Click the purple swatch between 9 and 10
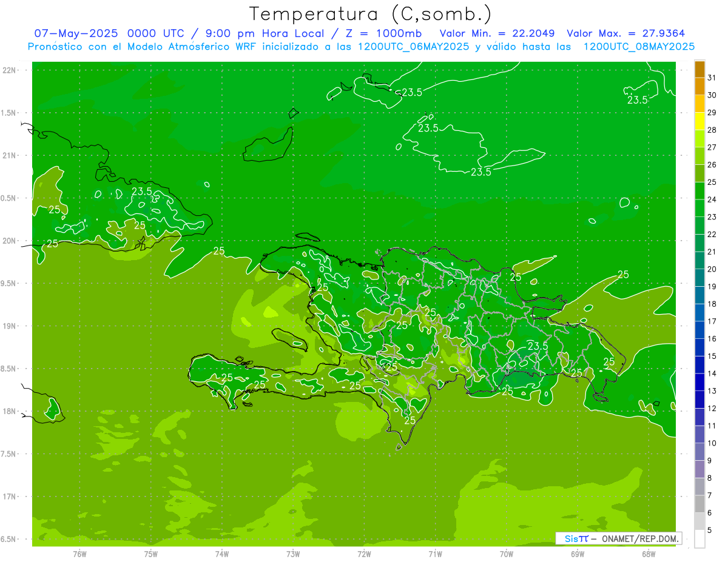The image size is (728, 562). tap(699, 451)
